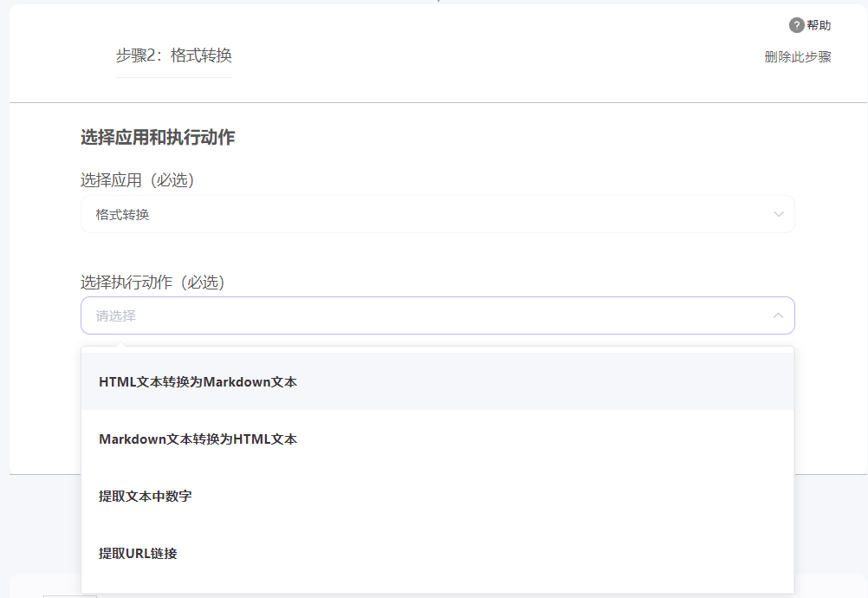This screenshot has height=598, width=868.
Task: Select Markdown文本转换为HTML文本 option
Action: 437,439
